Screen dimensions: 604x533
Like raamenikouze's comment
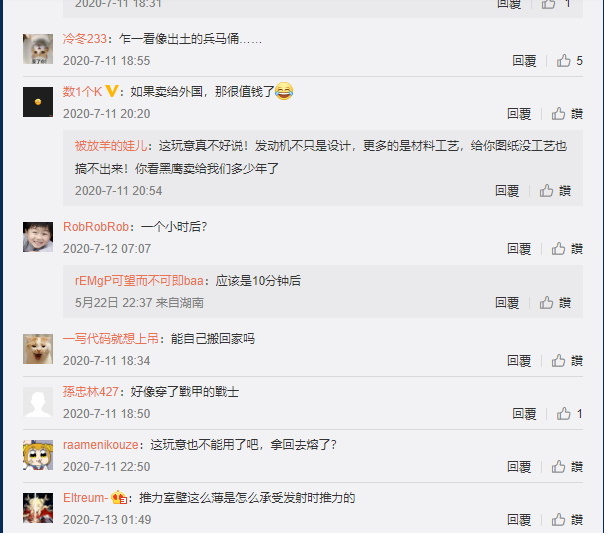567,467
